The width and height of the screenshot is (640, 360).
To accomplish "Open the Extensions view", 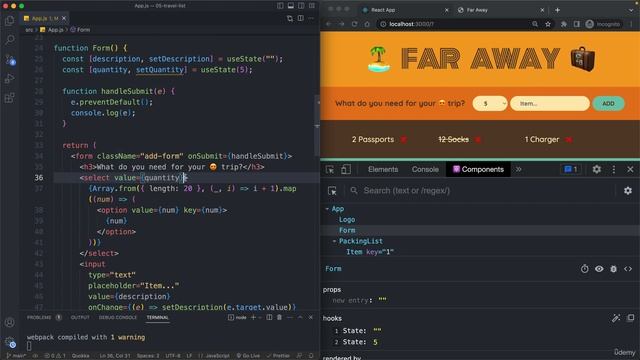I will [x=9, y=98].
